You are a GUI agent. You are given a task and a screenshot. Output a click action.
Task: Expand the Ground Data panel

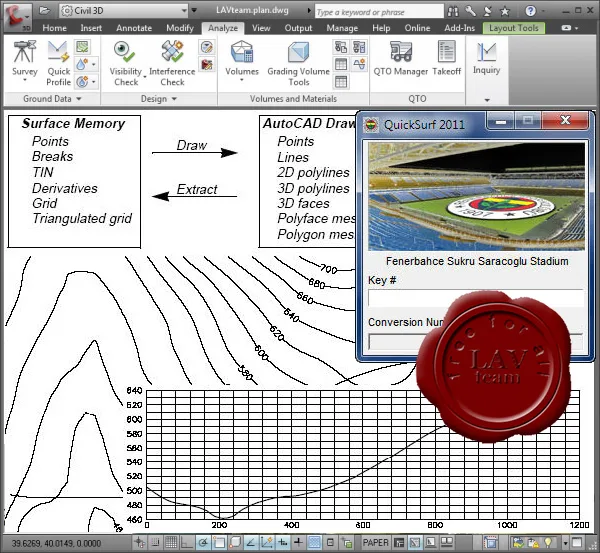click(x=52, y=99)
